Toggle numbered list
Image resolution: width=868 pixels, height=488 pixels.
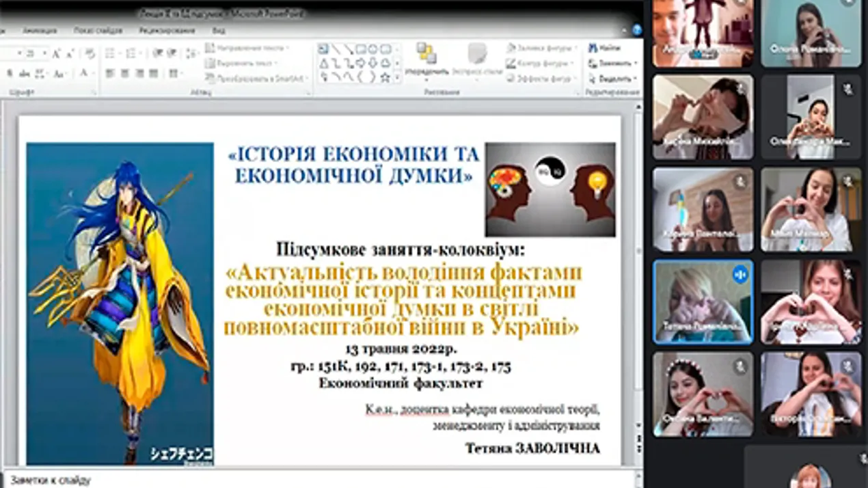(132, 53)
